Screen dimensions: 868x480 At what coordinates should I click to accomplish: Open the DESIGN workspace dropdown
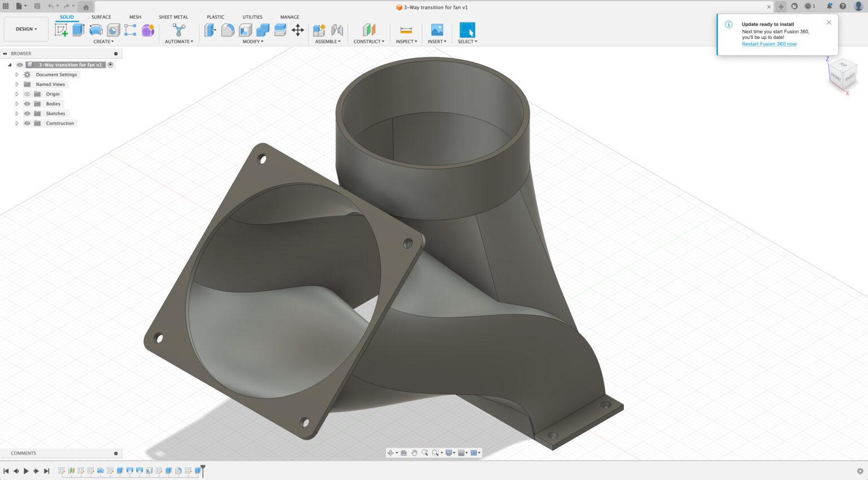click(x=25, y=29)
